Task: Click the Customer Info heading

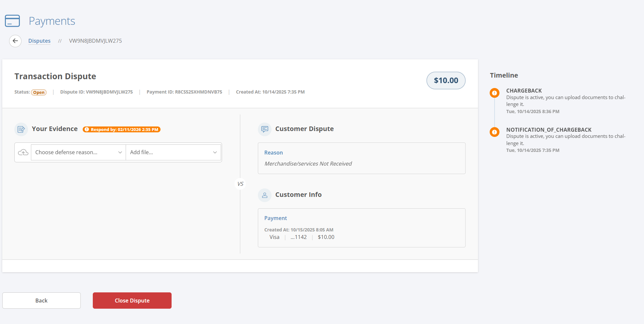Action: pos(298,195)
